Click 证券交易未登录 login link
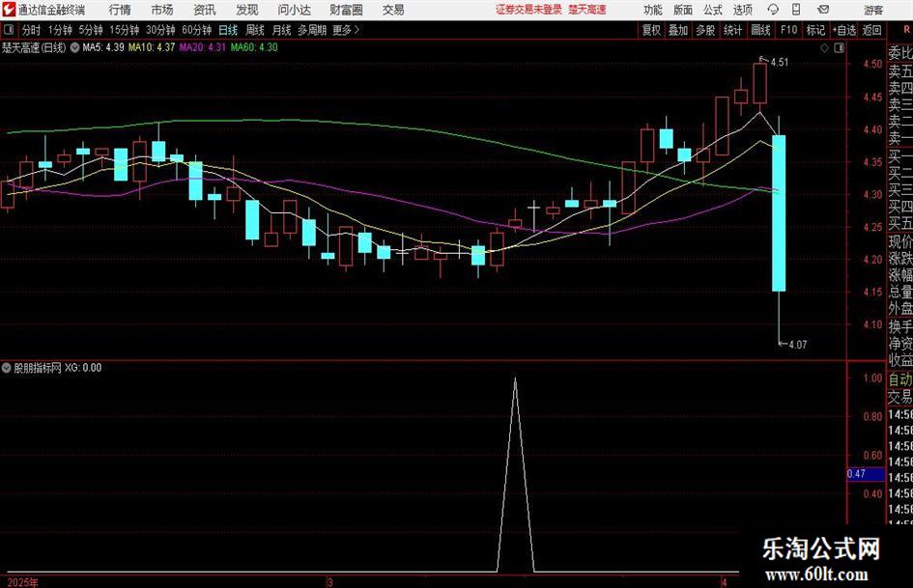Viewport: 913px width, 588px height. [x=528, y=10]
